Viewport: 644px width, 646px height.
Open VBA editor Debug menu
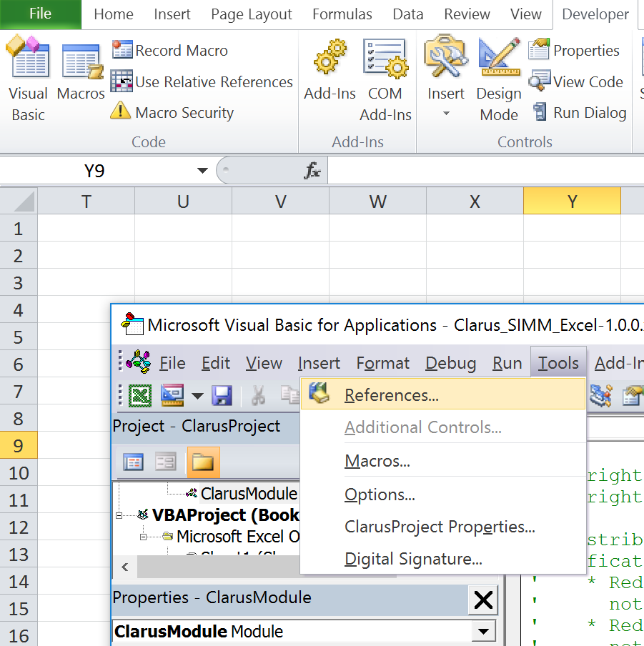click(x=451, y=363)
